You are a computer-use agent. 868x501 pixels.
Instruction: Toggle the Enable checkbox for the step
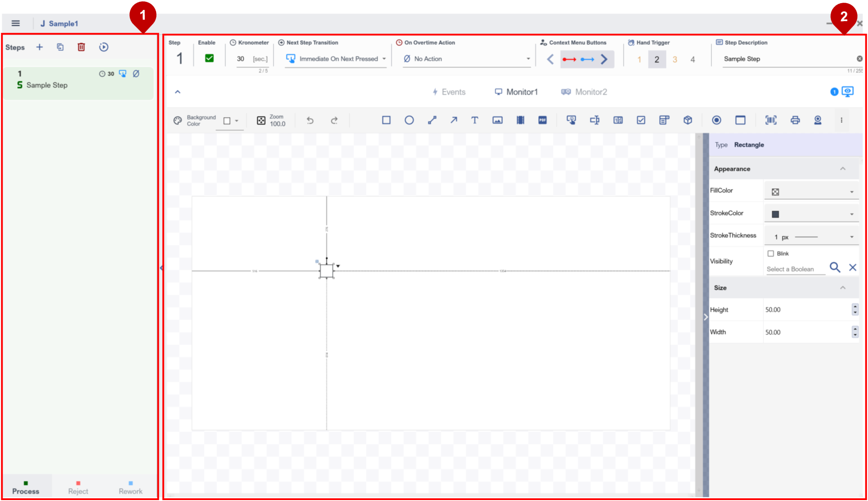[x=209, y=58]
